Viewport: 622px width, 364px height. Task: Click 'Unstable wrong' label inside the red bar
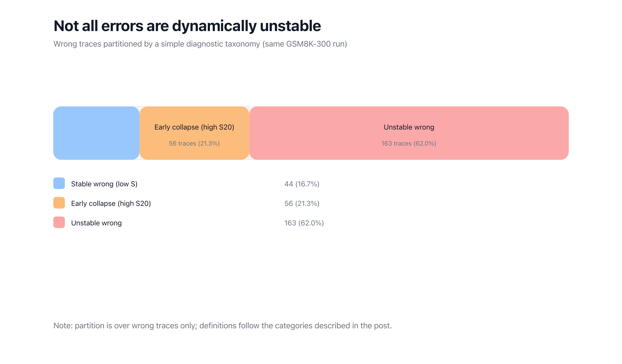click(409, 127)
